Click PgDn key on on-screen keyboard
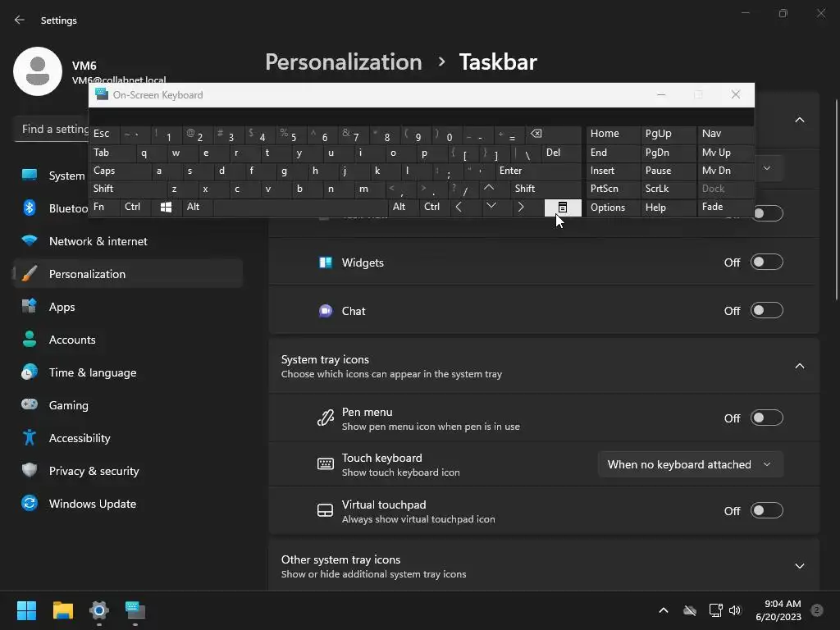This screenshot has height=630, width=840. (669, 153)
